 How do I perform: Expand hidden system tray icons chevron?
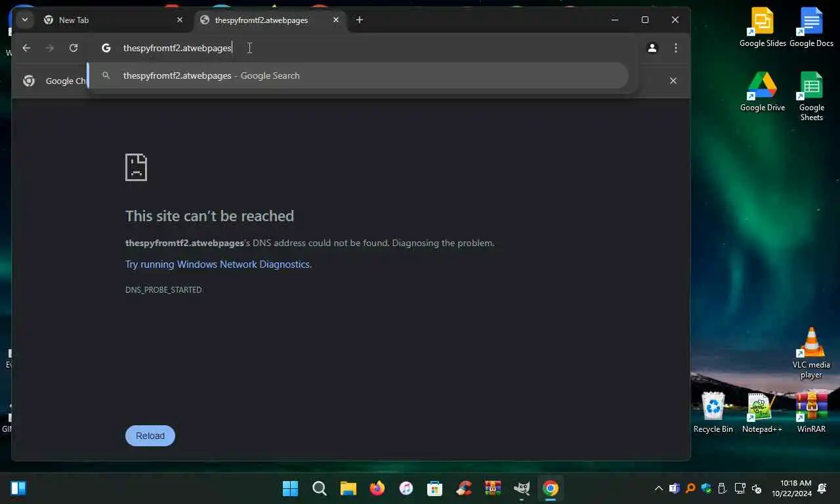tap(659, 489)
